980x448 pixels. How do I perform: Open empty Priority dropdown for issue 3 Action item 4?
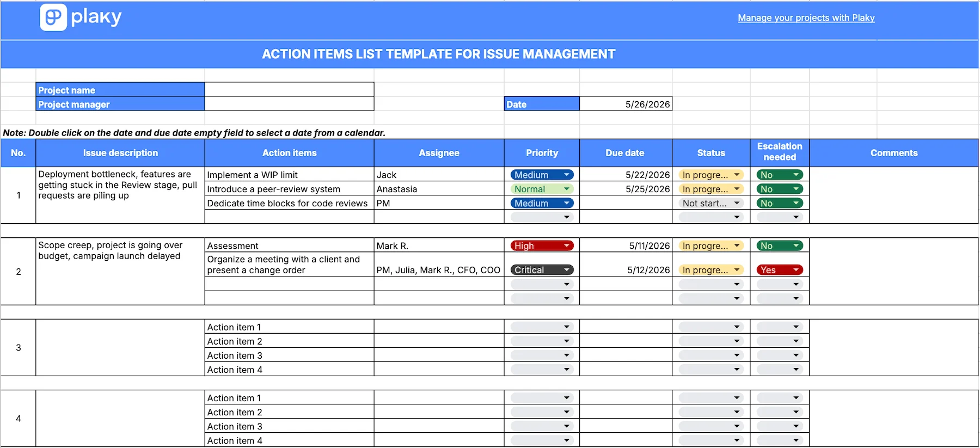542,369
